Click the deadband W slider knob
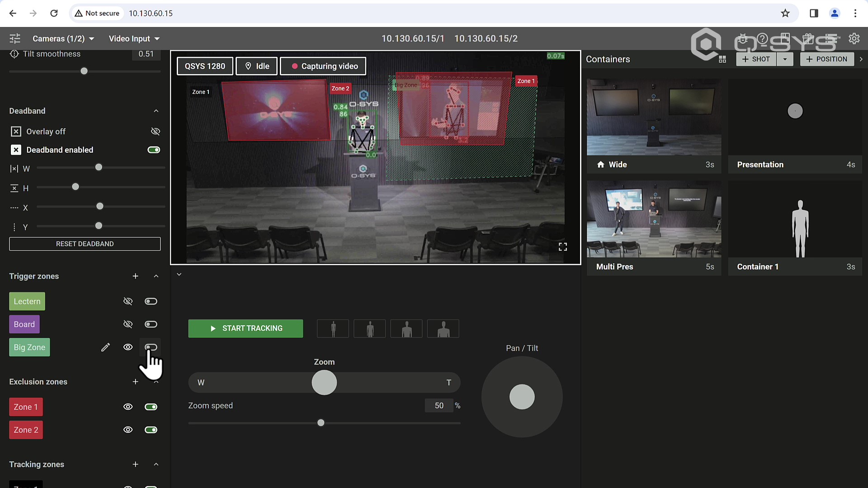The height and width of the screenshot is (488, 868). pos(99,168)
